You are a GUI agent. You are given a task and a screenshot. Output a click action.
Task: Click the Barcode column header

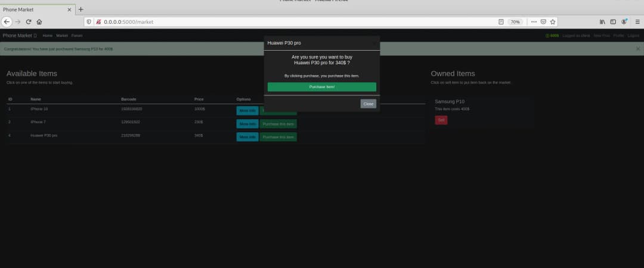click(x=129, y=99)
